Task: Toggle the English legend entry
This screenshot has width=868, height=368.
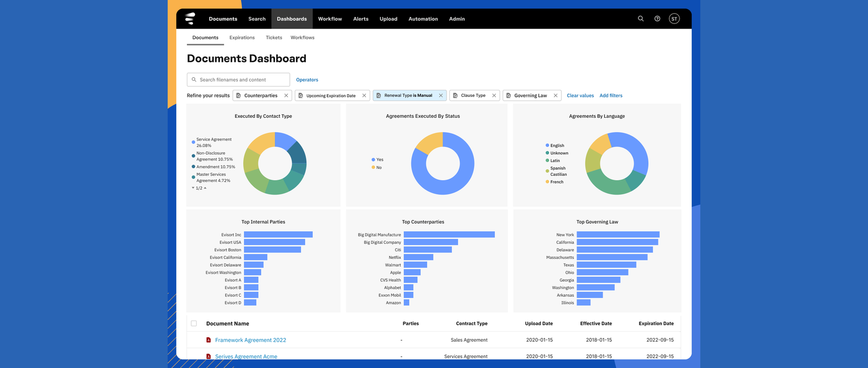Action: pos(555,146)
